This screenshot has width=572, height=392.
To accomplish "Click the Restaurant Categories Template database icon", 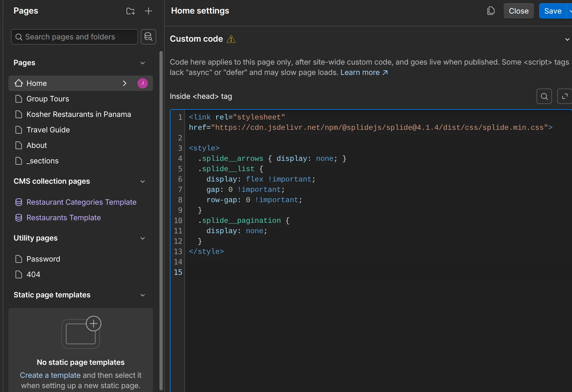I will 19,202.
